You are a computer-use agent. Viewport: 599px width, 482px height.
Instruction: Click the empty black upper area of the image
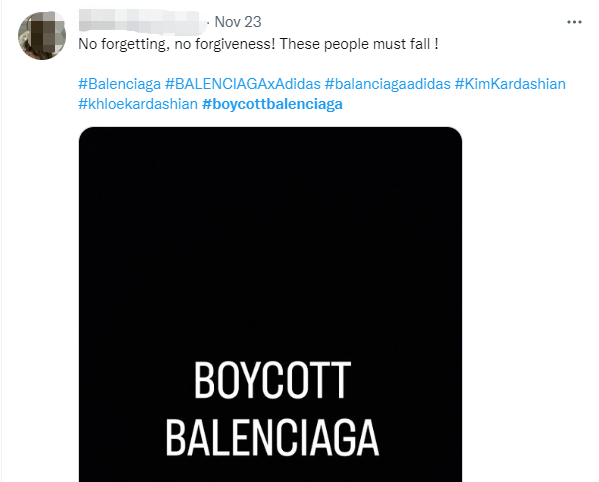click(270, 229)
